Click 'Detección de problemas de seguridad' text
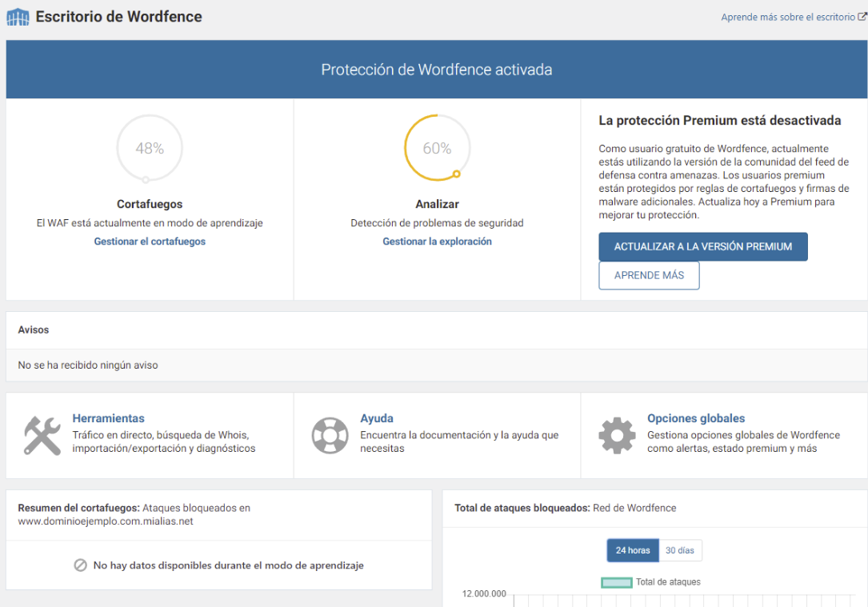This screenshot has width=868, height=607. (x=437, y=223)
